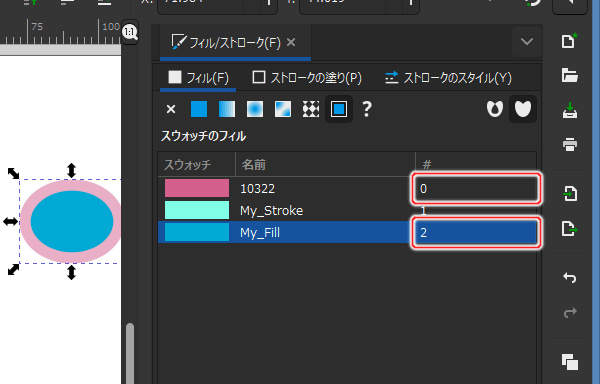Click swatch name My_Fill

(260, 233)
